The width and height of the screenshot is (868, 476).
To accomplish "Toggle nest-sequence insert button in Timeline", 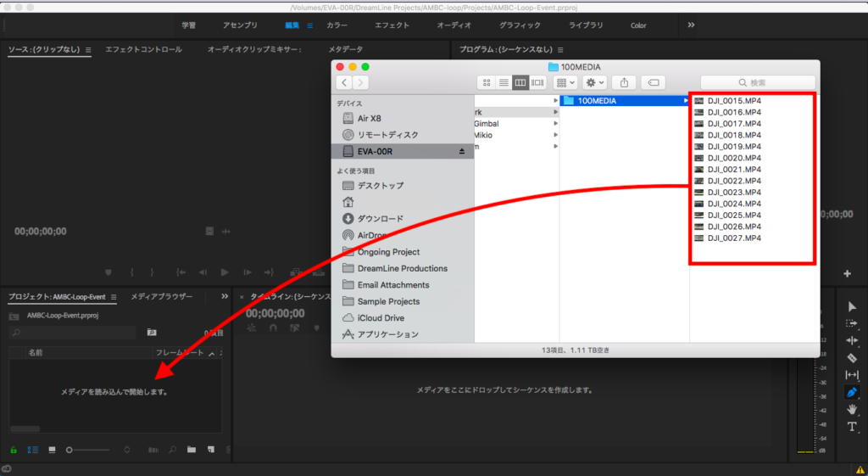I will coord(252,328).
